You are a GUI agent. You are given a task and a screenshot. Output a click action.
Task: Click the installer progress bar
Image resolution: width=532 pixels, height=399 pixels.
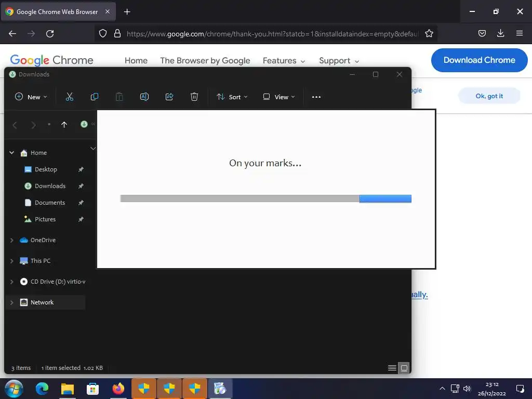coord(265,198)
